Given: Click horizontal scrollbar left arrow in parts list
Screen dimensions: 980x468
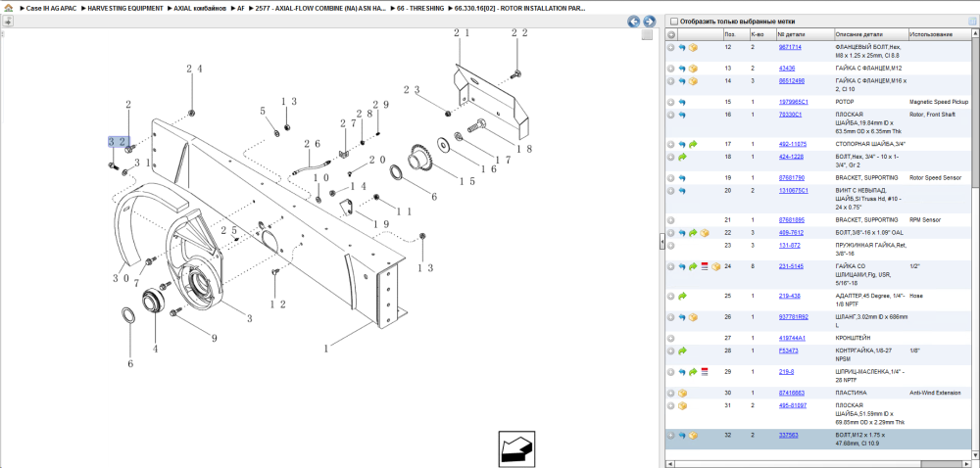Looking at the screenshot, I should point(670,464).
